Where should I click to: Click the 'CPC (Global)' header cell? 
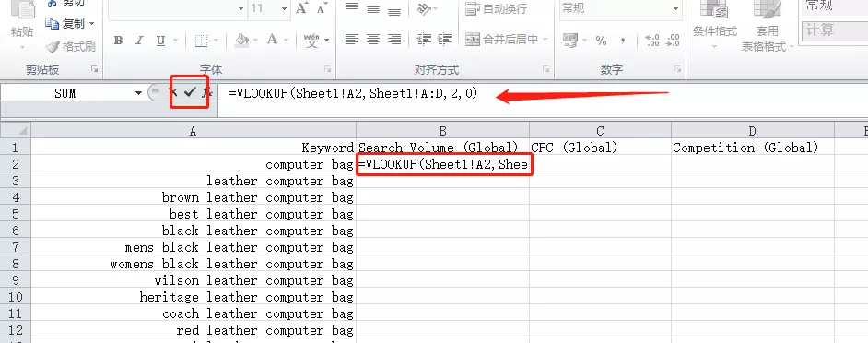tap(600, 148)
